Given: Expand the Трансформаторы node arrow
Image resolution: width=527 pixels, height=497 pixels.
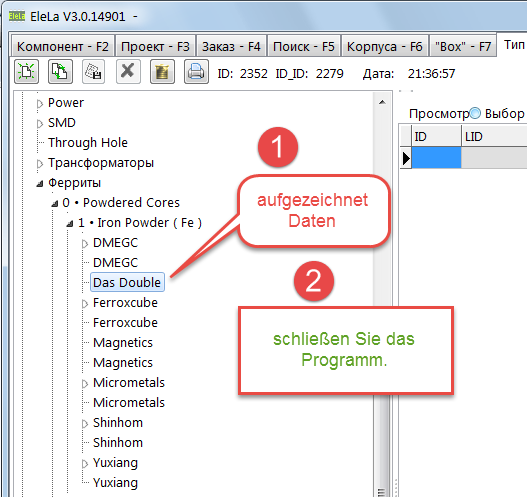Looking at the screenshot, I should point(40,164).
